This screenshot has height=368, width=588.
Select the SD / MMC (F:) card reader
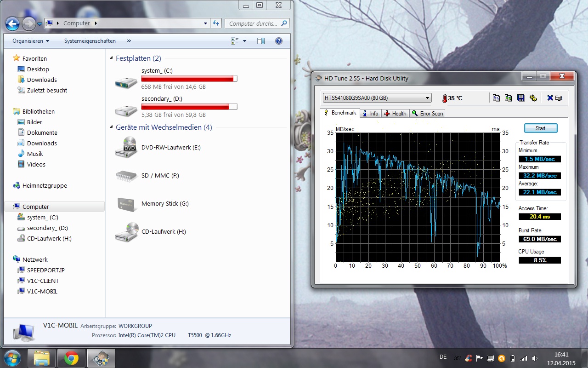click(x=126, y=176)
